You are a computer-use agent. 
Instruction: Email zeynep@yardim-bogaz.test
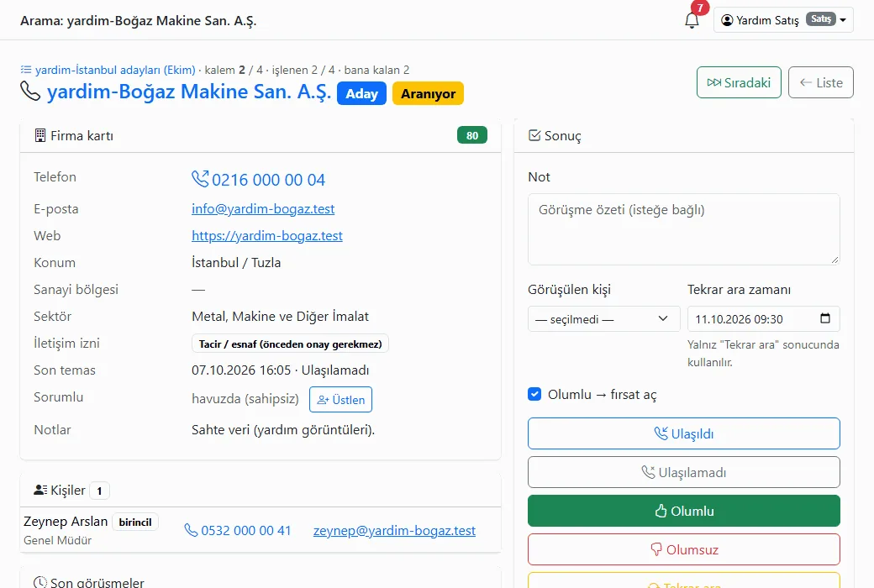coord(394,531)
